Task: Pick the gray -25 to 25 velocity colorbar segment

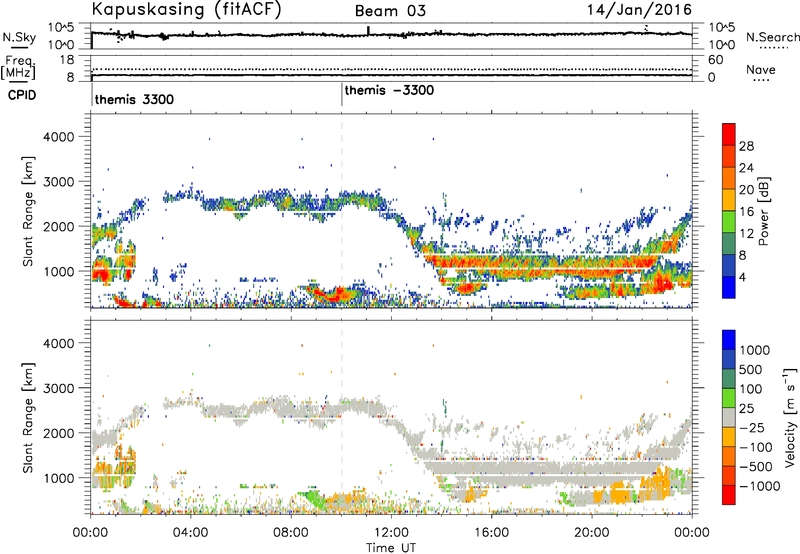Action: coord(729,417)
